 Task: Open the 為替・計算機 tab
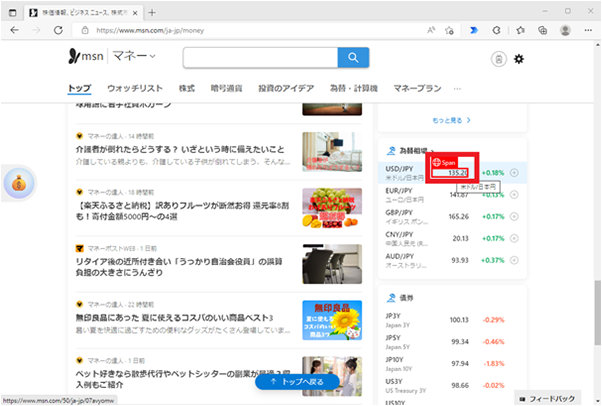click(354, 88)
